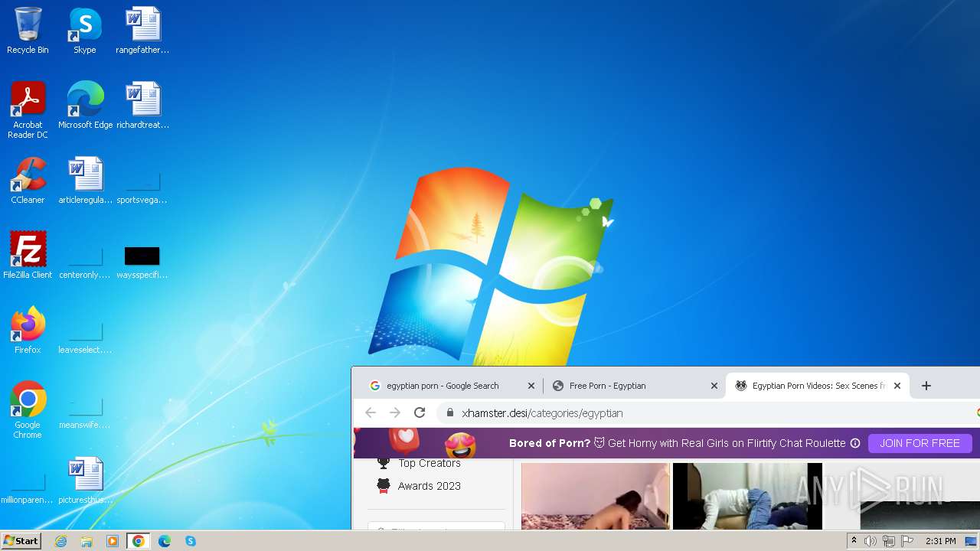980x551 pixels.
Task: Show hidden system tray icons
Action: click(x=854, y=541)
